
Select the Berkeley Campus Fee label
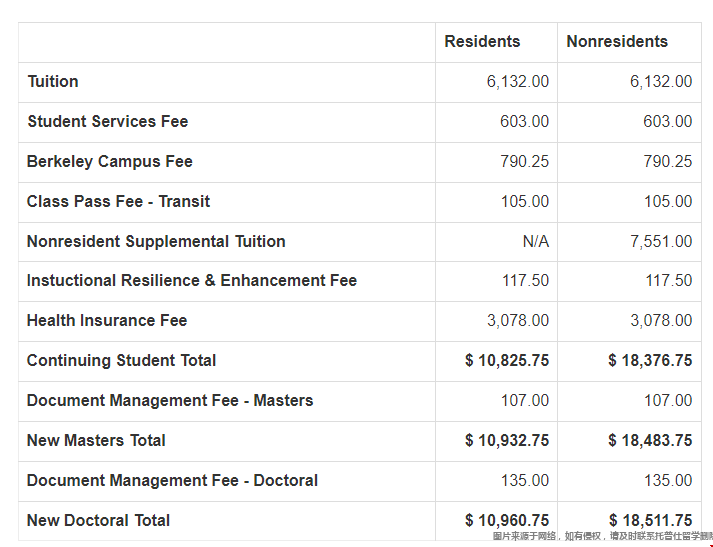point(110,162)
